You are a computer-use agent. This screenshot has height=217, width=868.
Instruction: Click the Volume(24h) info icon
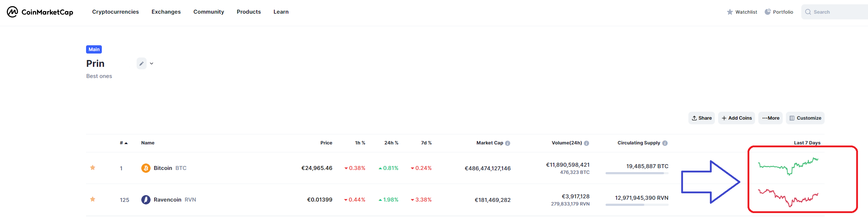[587, 143]
